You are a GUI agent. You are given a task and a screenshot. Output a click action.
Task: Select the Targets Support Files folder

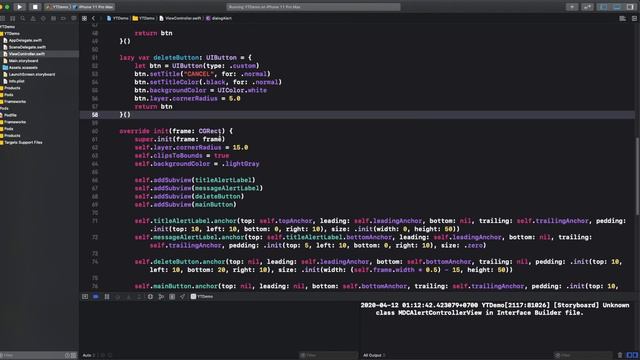tap(21, 142)
